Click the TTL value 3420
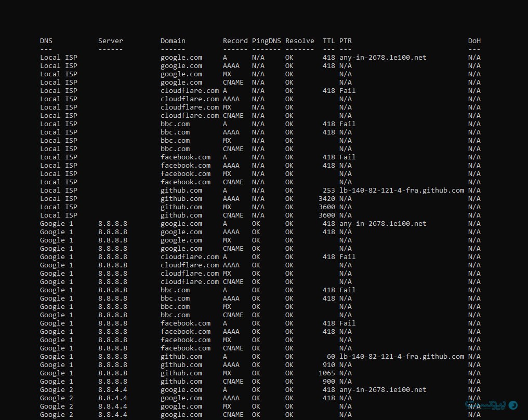 pyautogui.click(x=326, y=199)
